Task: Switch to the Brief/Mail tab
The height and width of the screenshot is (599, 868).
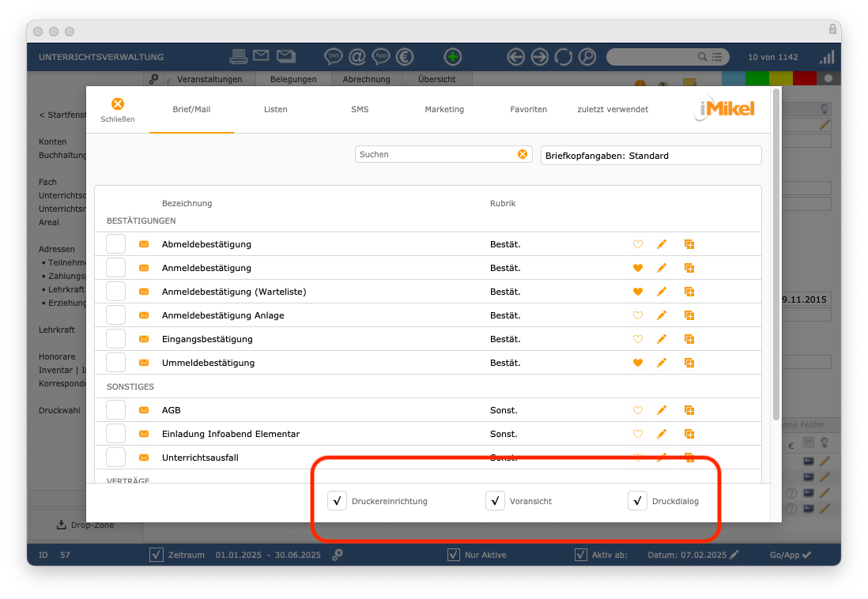Action: (x=191, y=110)
